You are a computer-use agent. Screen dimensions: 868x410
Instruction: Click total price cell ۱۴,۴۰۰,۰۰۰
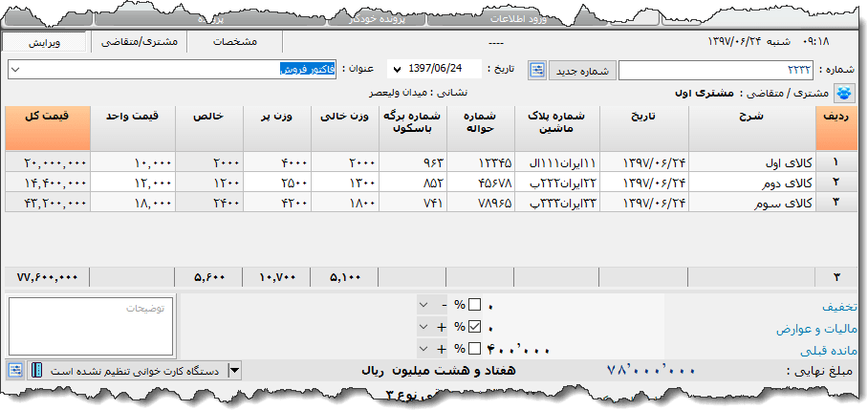(47, 182)
